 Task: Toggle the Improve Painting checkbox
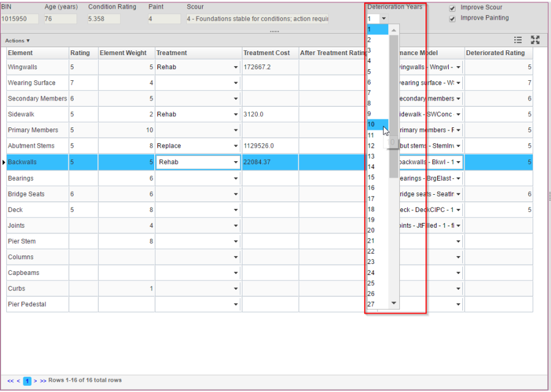[452, 18]
